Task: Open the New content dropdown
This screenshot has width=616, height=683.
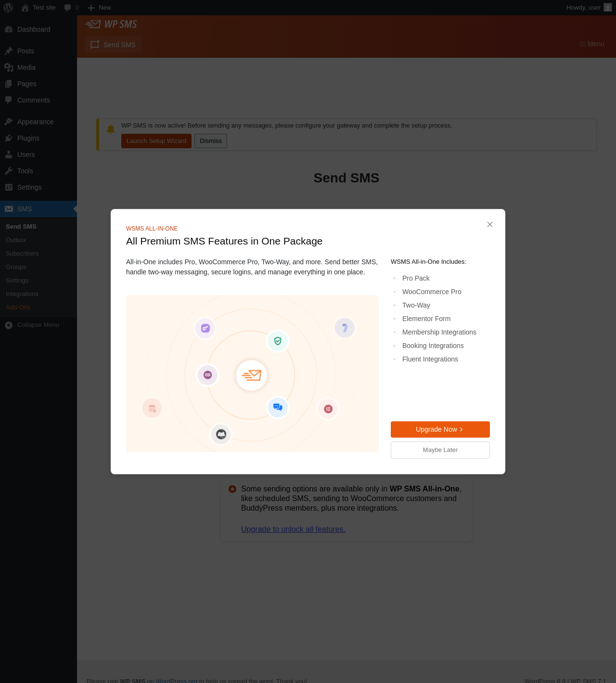Action: click(x=100, y=8)
